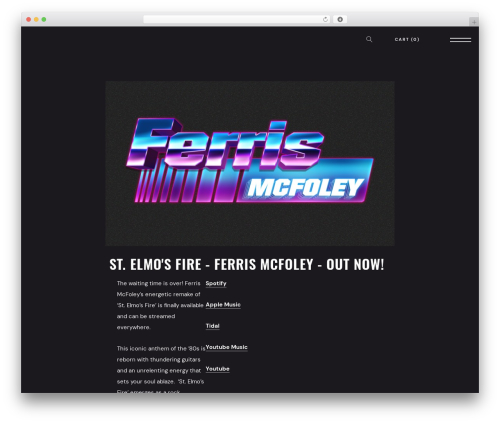Open the Spotify link
This screenshot has height=423, width=500.
click(216, 283)
